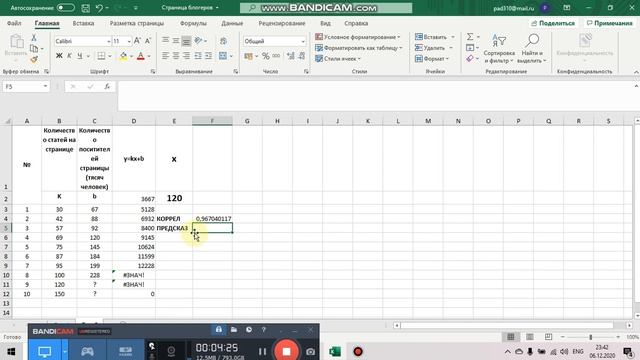Click the Format Painter brush icon

click(x=34, y=60)
